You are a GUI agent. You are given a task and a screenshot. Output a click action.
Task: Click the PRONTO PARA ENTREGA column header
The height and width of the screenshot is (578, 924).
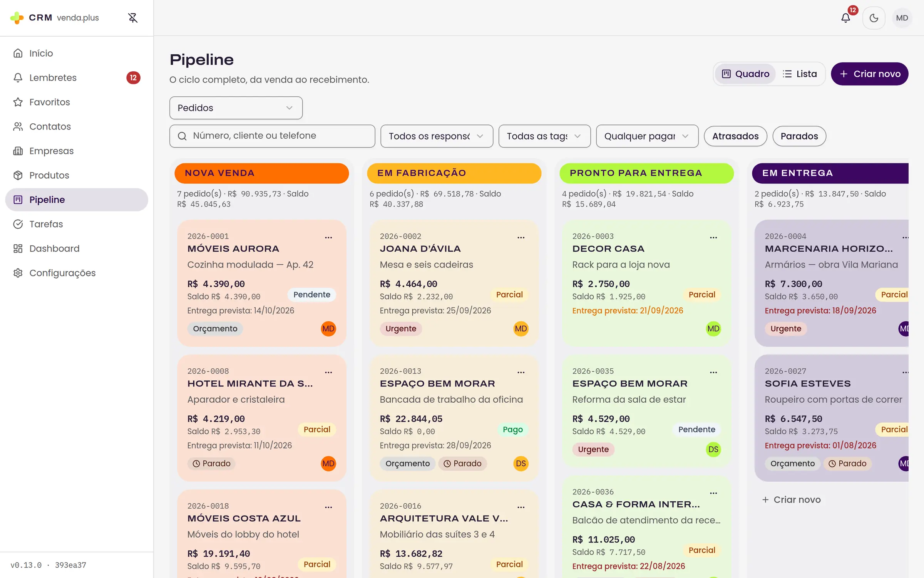(x=647, y=173)
